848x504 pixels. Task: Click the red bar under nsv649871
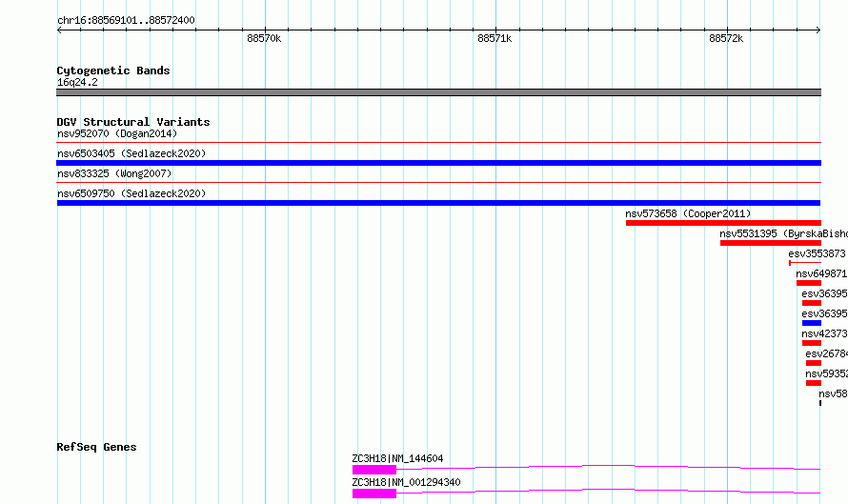(809, 283)
